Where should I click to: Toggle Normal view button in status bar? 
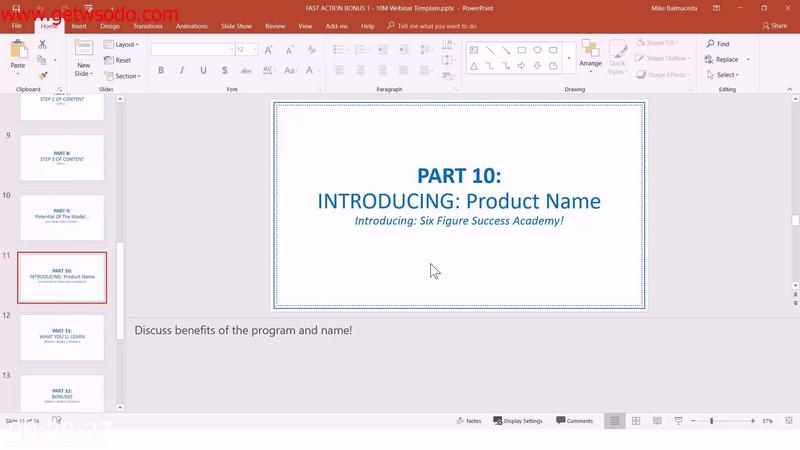(614, 421)
